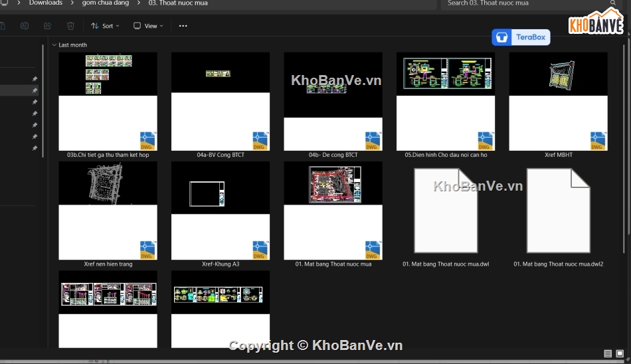Switch to large thumbnails view icon

coord(621,353)
